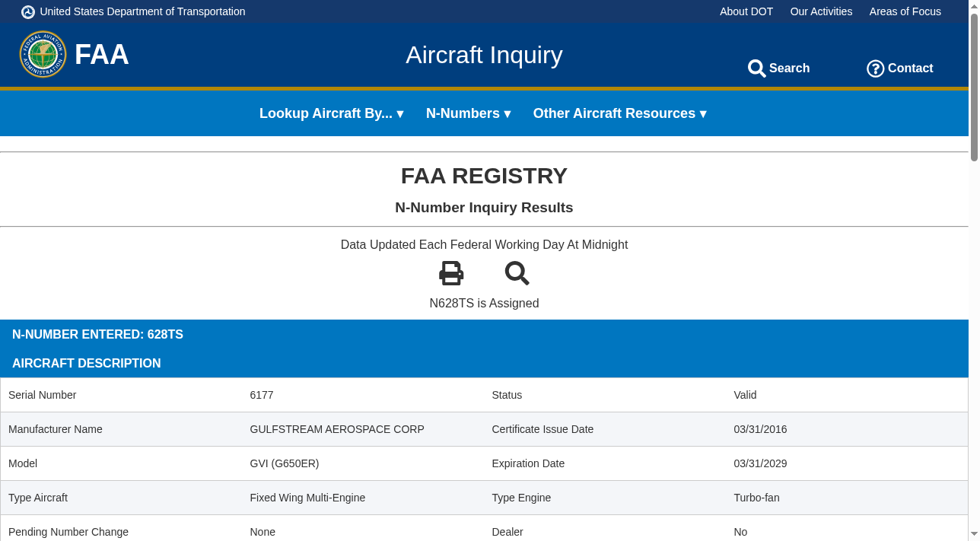
Task: Click N-Number Inquiry Results subheading
Action: [484, 208]
